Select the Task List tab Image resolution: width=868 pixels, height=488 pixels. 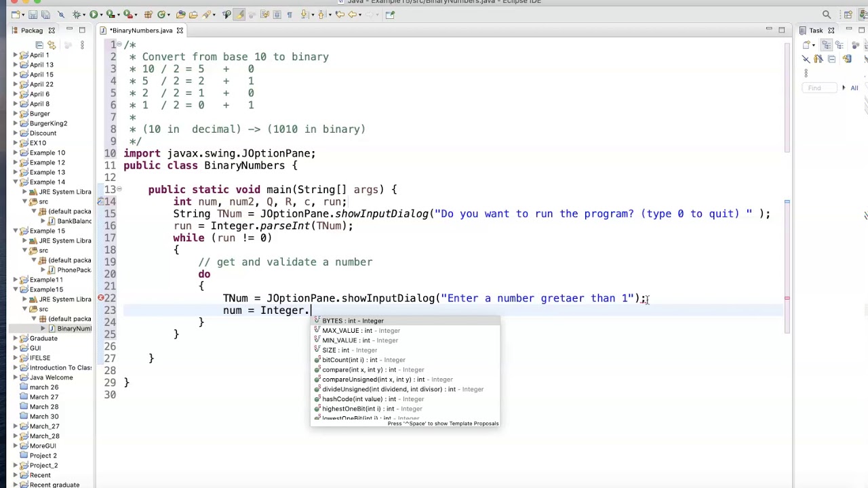click(x=816, y=30)
